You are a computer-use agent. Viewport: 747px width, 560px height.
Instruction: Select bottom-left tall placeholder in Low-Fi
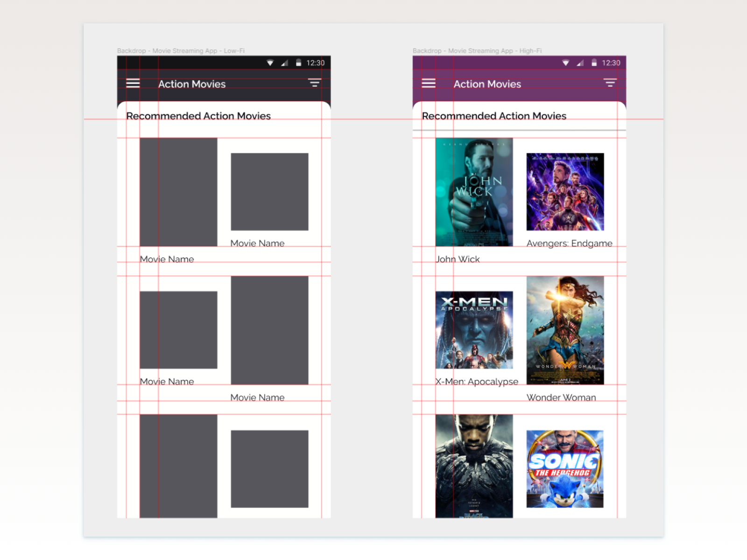pyautogui.click(x=178, y=466)
